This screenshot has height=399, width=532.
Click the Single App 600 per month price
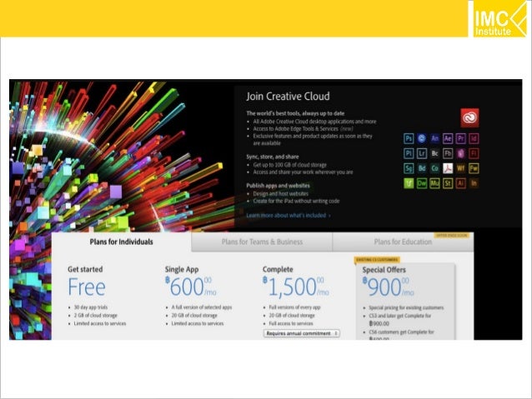191,287
